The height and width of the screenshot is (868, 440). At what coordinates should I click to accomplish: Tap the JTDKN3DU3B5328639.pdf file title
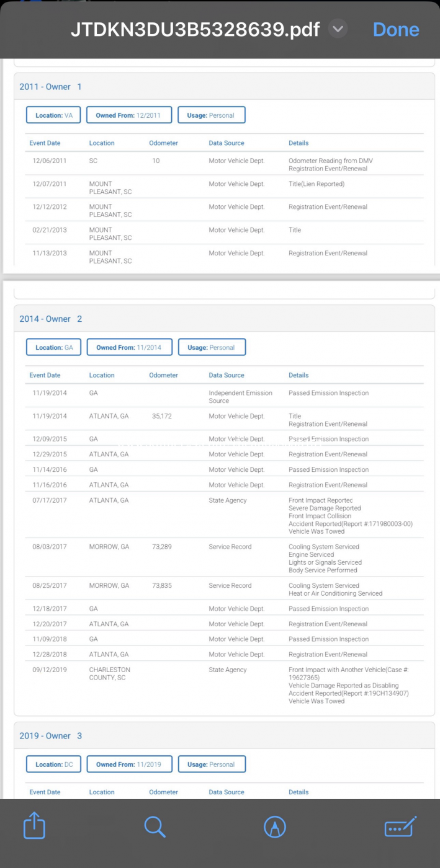(x=195, y=30)
